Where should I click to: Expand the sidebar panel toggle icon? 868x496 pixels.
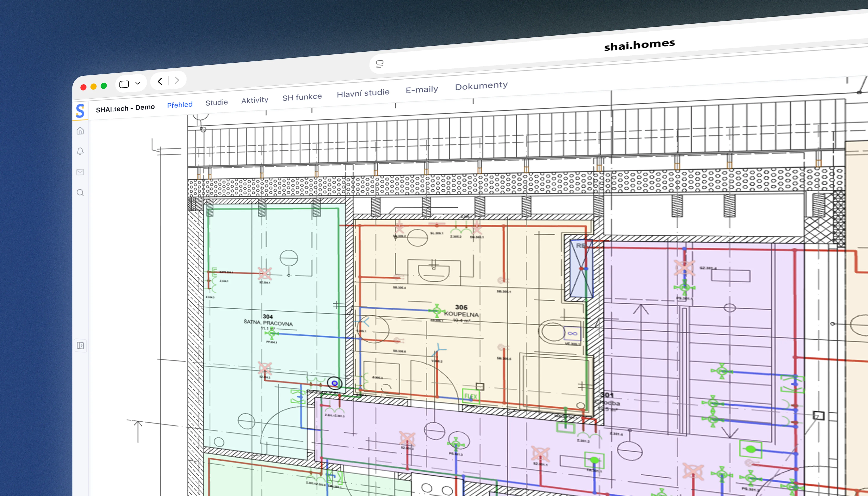(80, 345)
